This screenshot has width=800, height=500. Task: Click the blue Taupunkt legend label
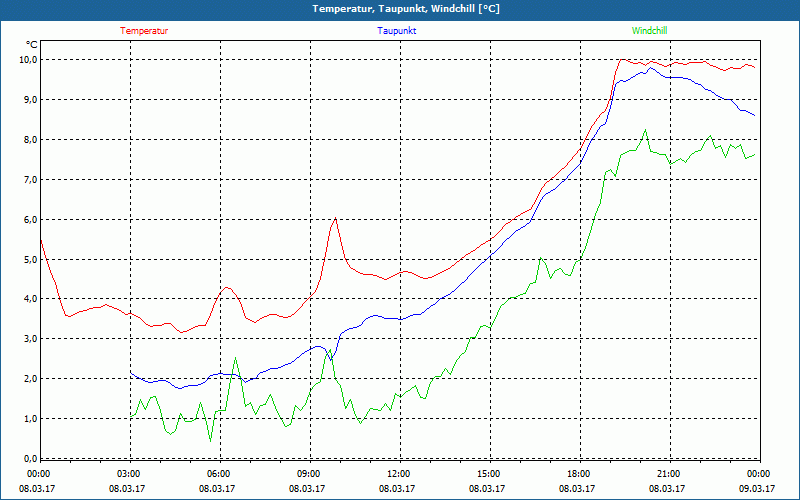[x=396, y=31]
